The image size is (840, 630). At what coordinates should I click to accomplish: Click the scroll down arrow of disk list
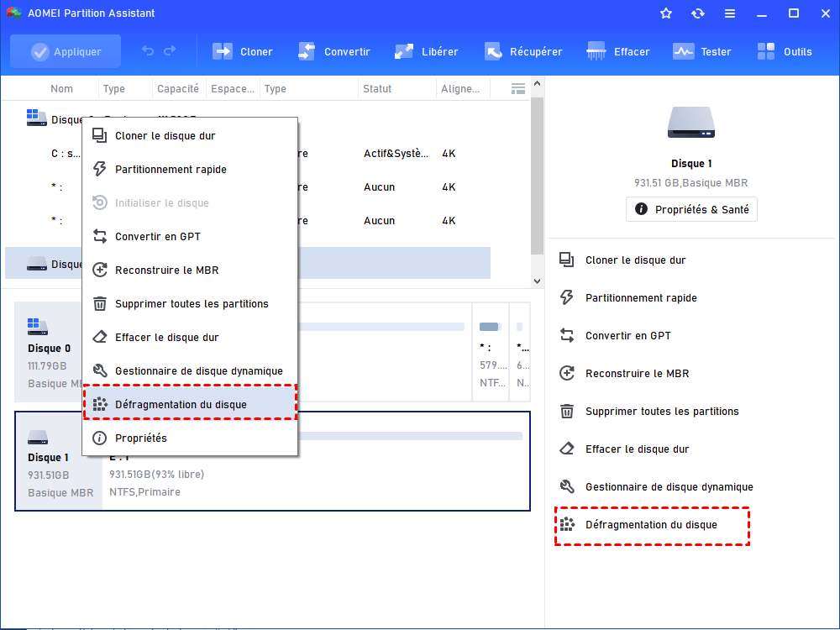point(537,281)
